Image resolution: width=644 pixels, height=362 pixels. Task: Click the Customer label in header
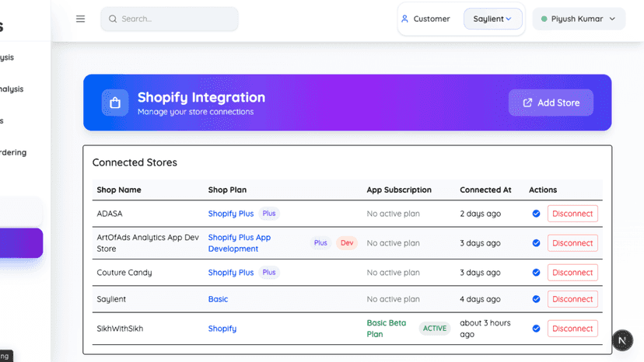(432, 19)
